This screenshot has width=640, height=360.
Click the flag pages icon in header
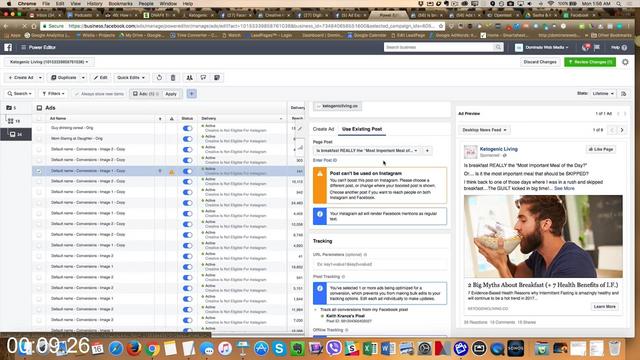coord(597,47)
